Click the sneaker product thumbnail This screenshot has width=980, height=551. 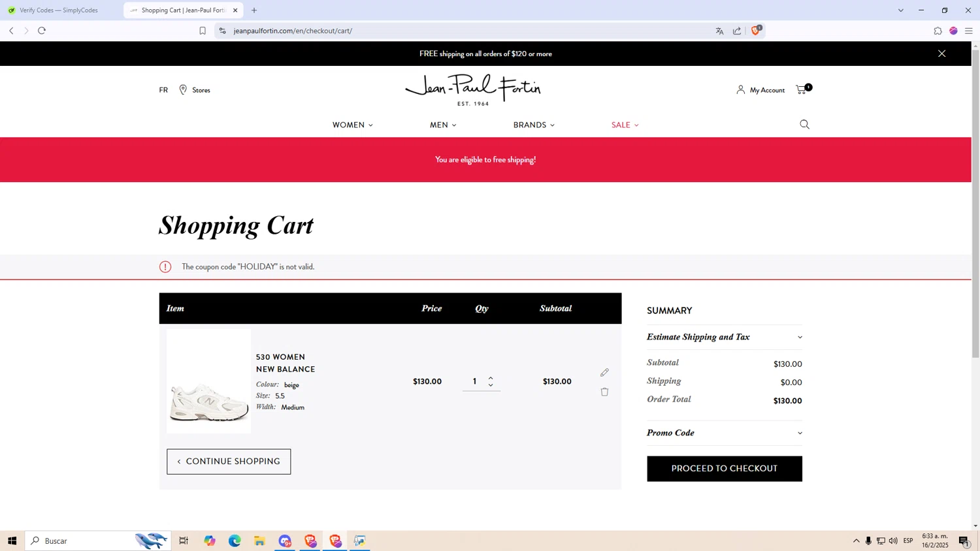pyautogui.click(x=208, y=381)
